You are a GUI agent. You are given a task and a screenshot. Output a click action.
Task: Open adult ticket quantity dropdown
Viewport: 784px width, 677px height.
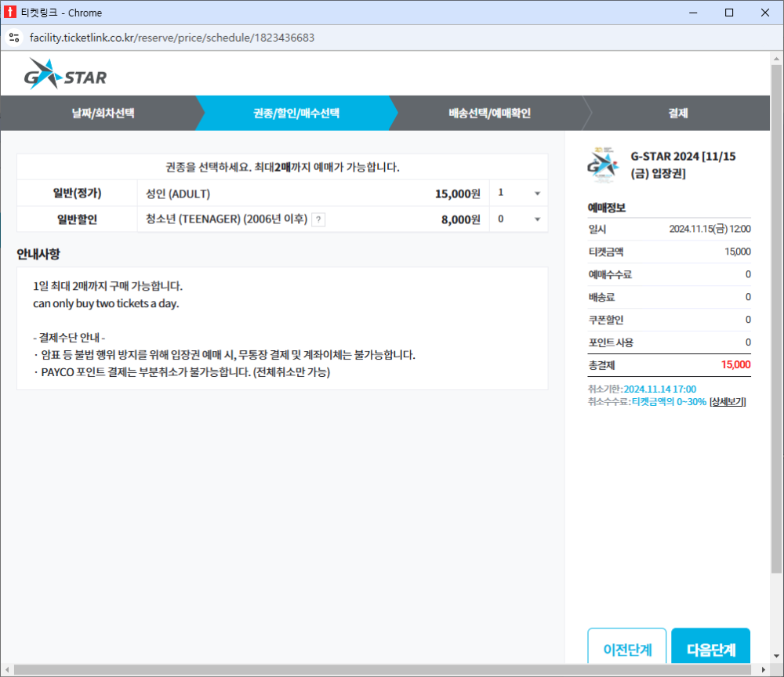(x=519, y=193)
